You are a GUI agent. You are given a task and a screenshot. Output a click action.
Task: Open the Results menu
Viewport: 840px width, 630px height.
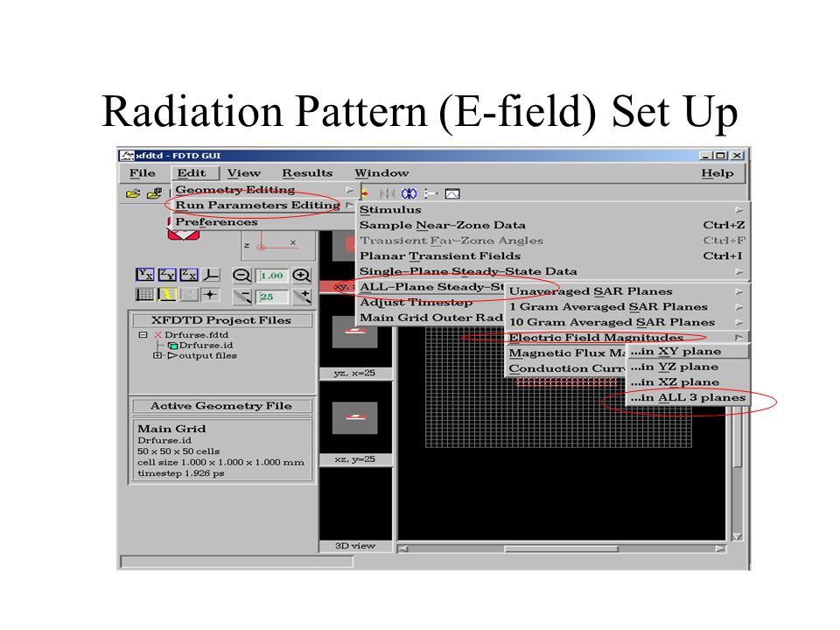coord(307,173)
